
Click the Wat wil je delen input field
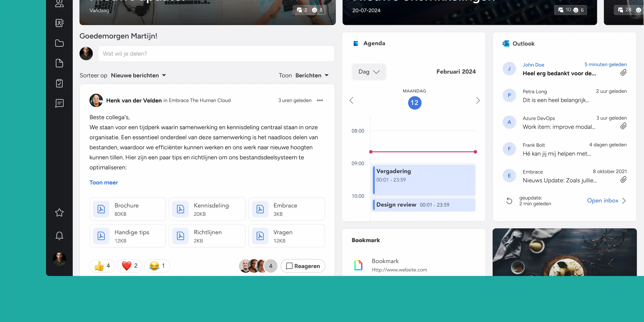(216, 53)
